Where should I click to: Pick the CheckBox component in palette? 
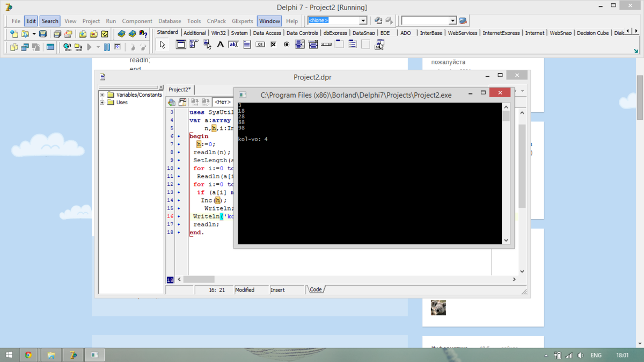pos(273,45)
